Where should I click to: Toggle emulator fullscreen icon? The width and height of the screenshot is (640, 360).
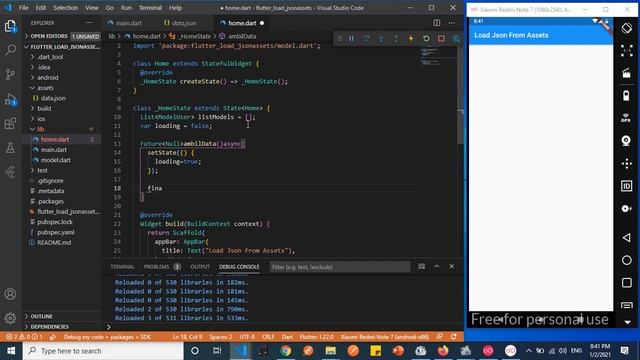pos(627,51)
